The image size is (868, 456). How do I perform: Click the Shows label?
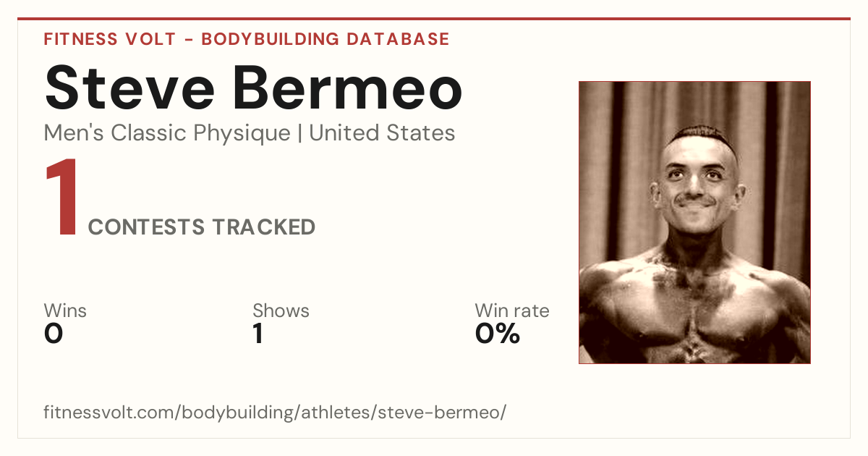[281, 311]
